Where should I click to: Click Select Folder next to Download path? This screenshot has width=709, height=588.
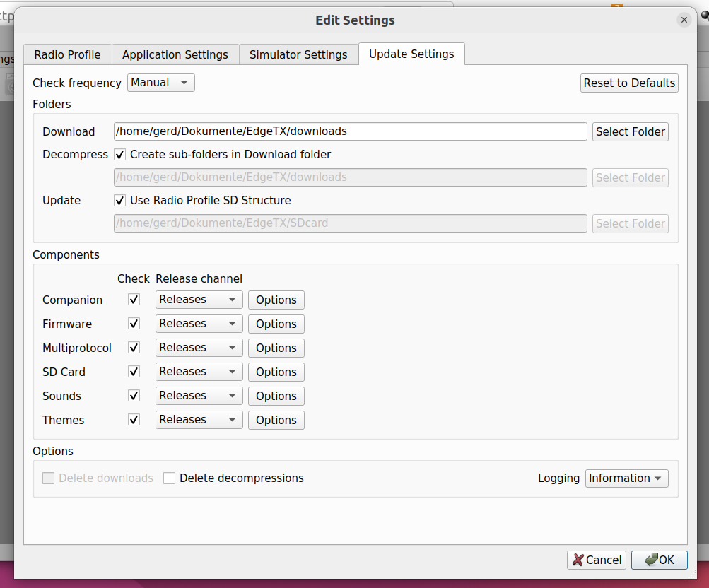[x=630, y=131]
